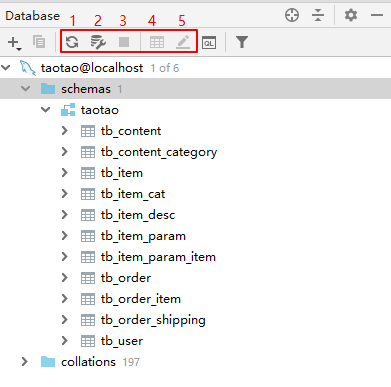Open the table editor grid toolbar icon
The height and width of the screenshot is (387, 391).
(x=157, y=42)
